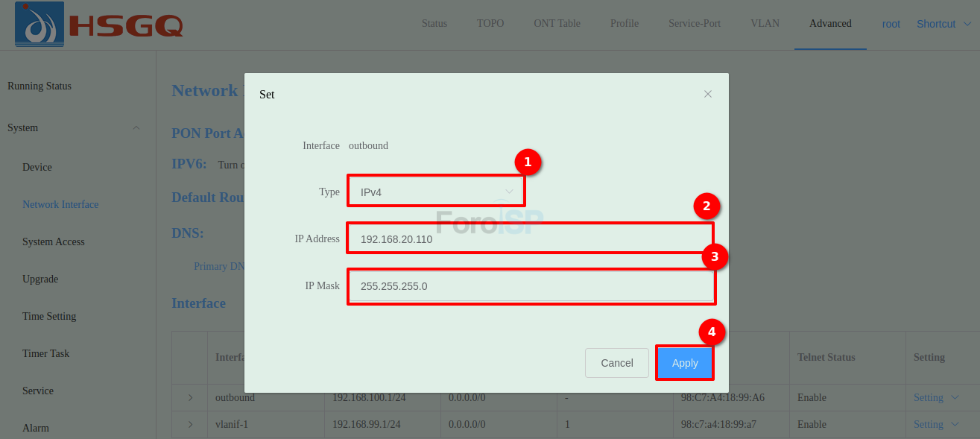Viewport: 980px width, 439px height.
Task: Click the HSGQ logo icon
Action: pyautogui.click(x=39, y=24)
